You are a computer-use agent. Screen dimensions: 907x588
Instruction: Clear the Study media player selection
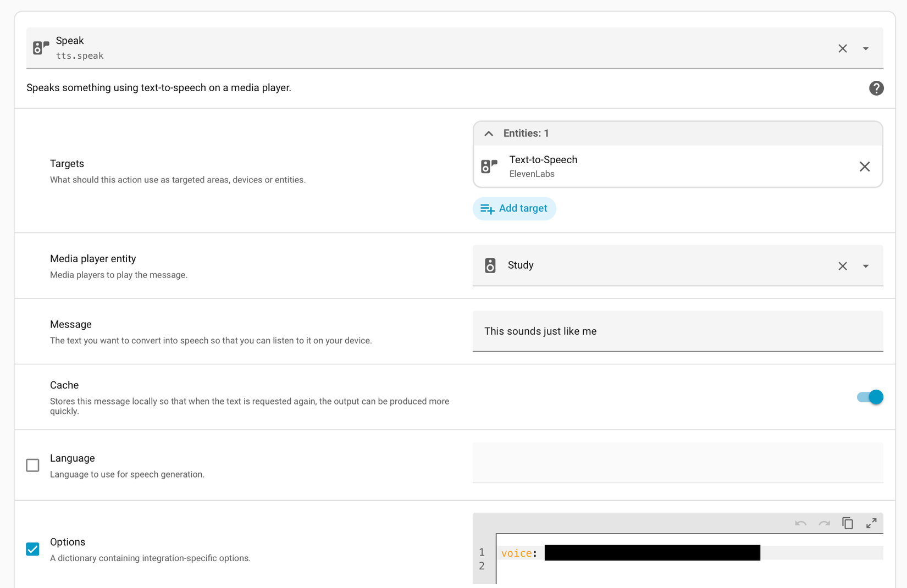[843, 266]
